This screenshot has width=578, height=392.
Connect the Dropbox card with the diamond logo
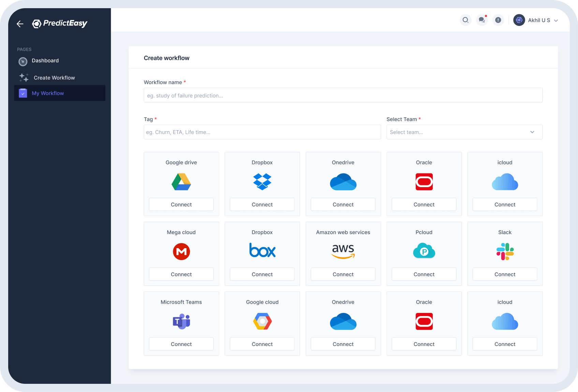[262, 205]
